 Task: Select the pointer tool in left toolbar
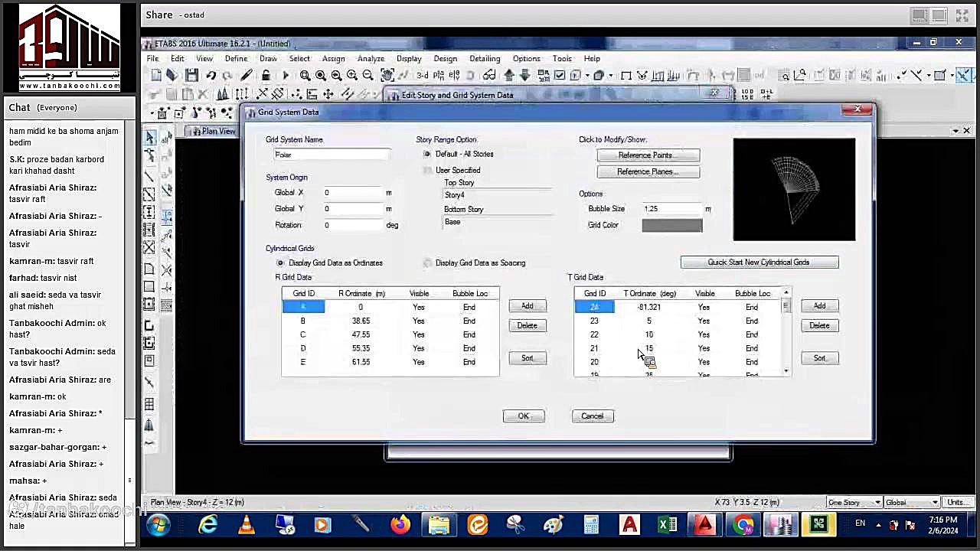150,137
